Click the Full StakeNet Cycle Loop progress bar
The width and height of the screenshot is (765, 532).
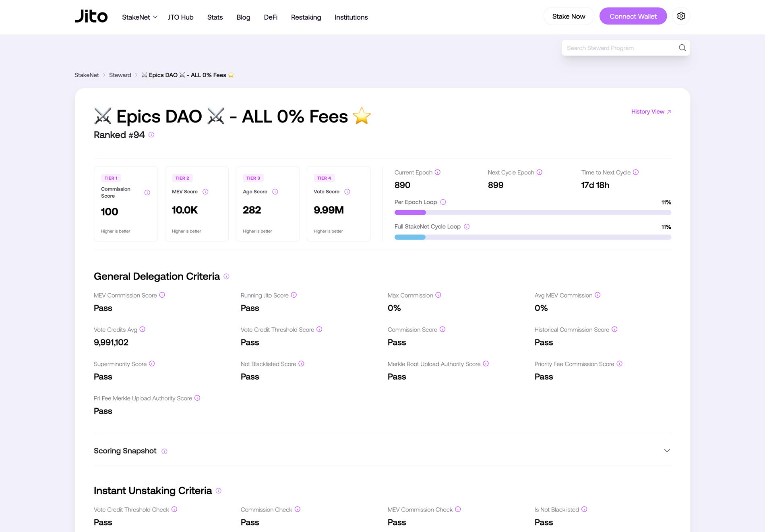pyautogui.click(x=532, y=237)
